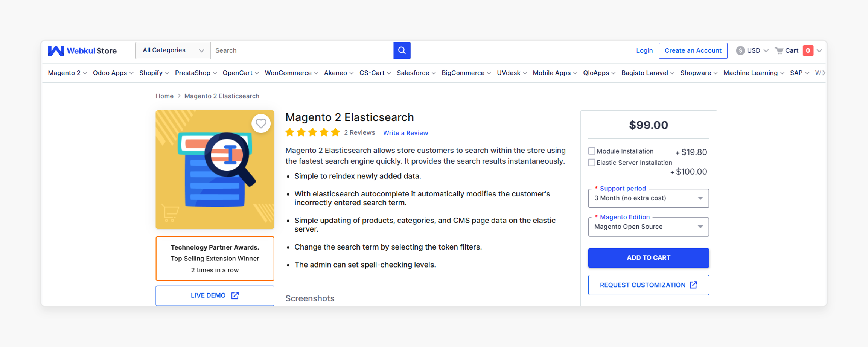
Task: Click the Write a Review link
Action: [x=405, y=133]
